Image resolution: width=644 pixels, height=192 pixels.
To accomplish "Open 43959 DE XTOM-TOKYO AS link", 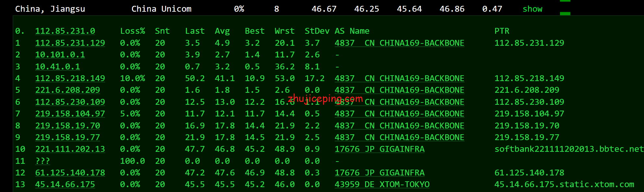I will pyautogui.click(x=382, y=185).
